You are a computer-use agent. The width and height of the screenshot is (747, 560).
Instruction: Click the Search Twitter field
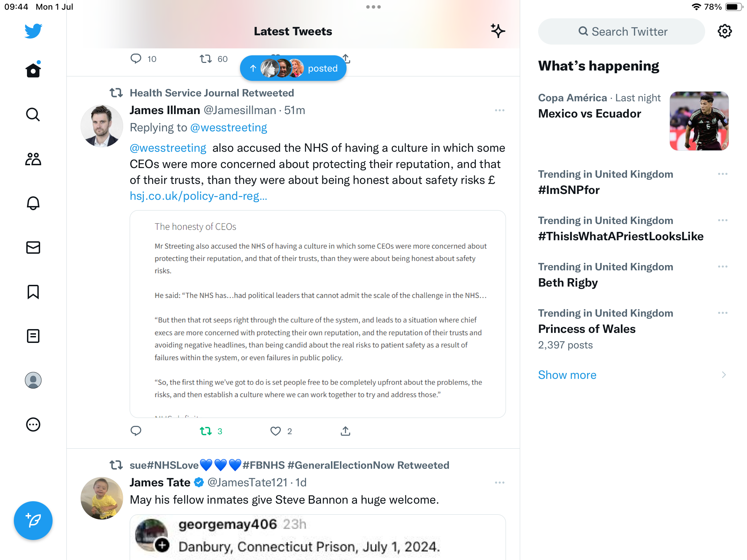click(x=621, y=31)
